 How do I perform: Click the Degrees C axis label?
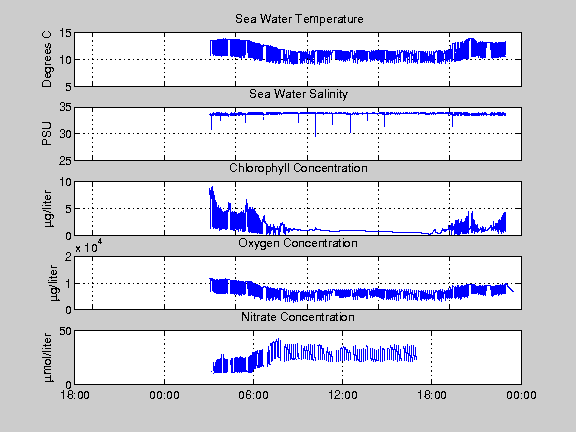47,59
